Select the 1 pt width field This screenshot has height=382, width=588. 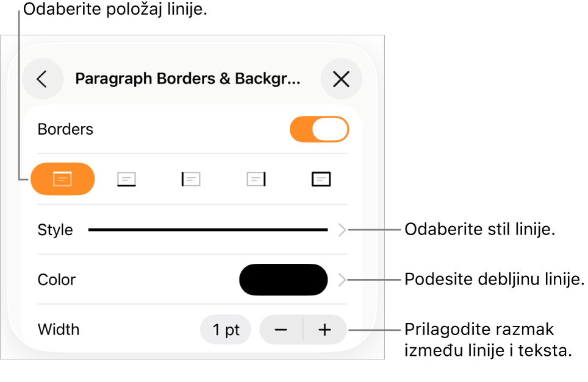226,330
